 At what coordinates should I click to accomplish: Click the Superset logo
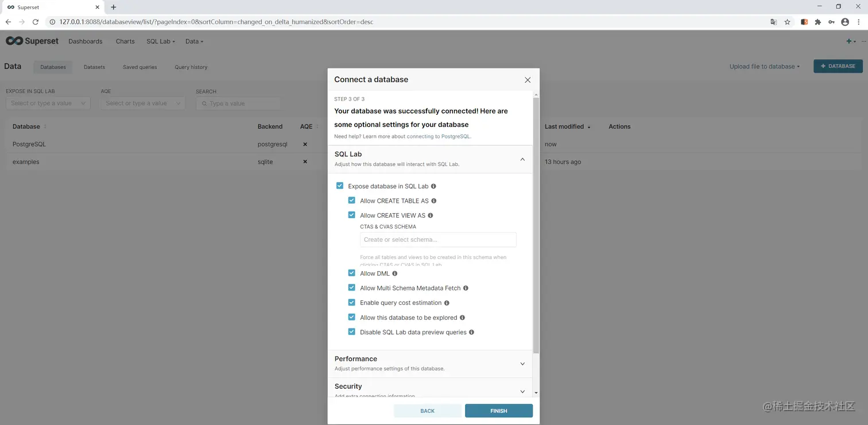tap(32, 41)
